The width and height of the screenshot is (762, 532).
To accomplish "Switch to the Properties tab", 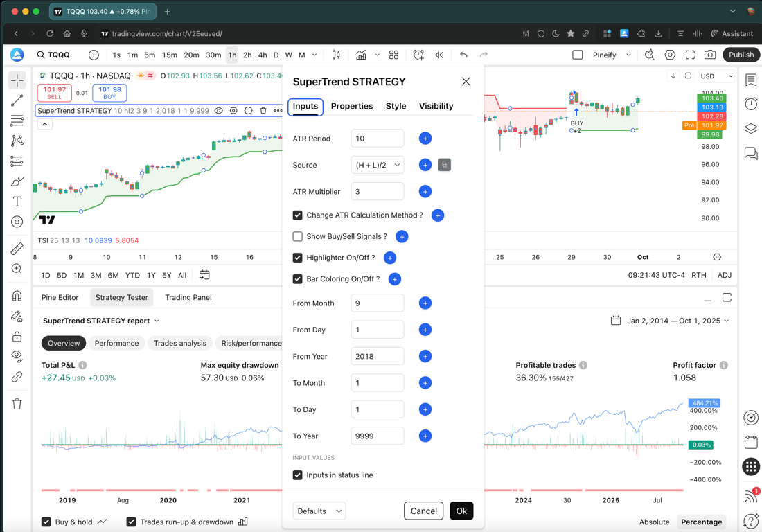I will click(x=352, y=106).
